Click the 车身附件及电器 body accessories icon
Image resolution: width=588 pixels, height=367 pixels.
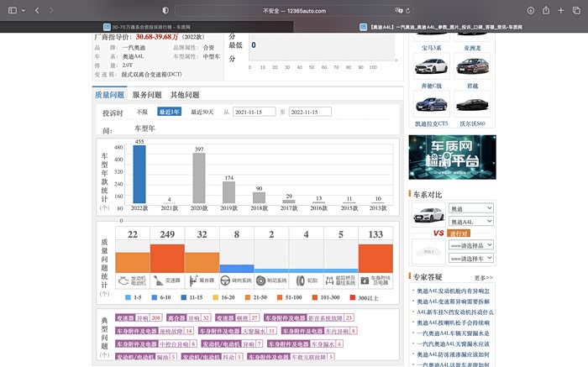375,280
